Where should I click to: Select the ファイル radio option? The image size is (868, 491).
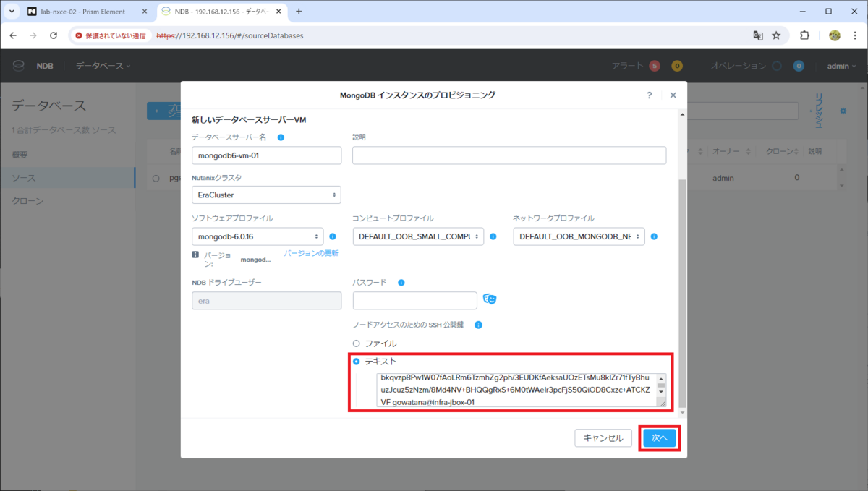tap(356, 343)
